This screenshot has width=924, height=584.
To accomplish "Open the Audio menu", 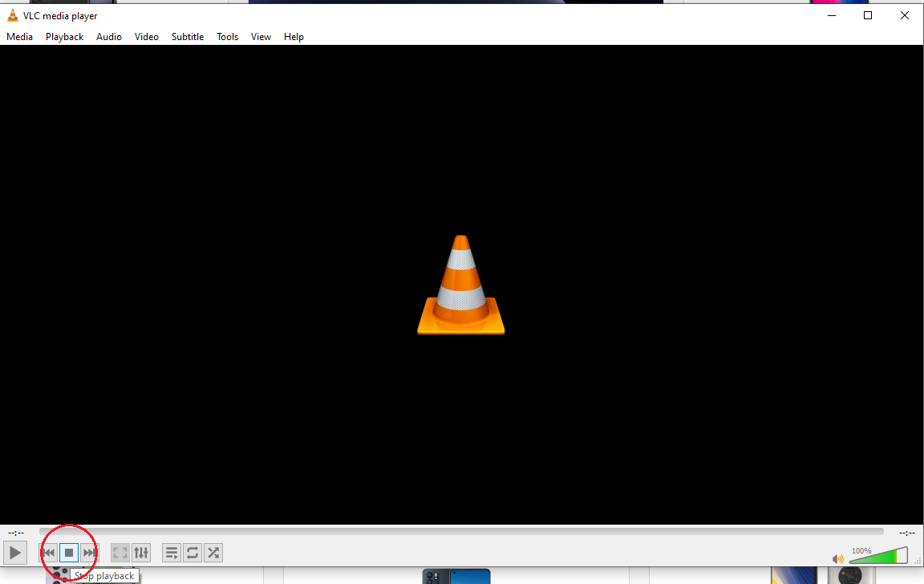I will tap(109, 37).
